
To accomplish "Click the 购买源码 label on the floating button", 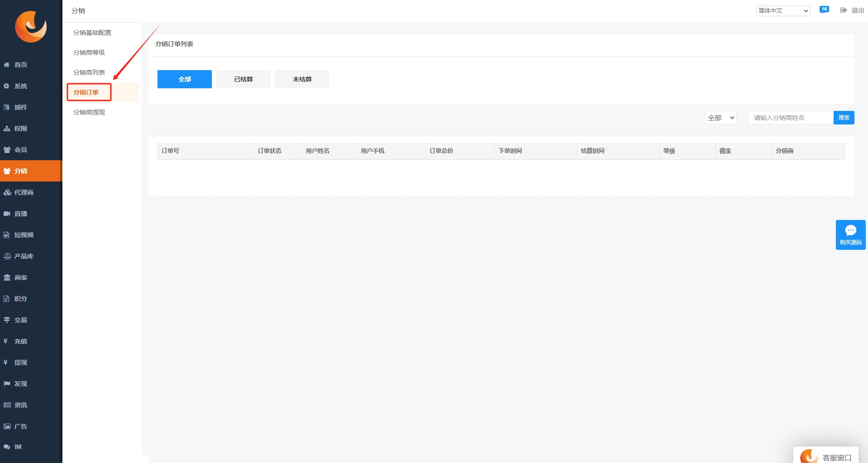I will [x=851, y=243].
